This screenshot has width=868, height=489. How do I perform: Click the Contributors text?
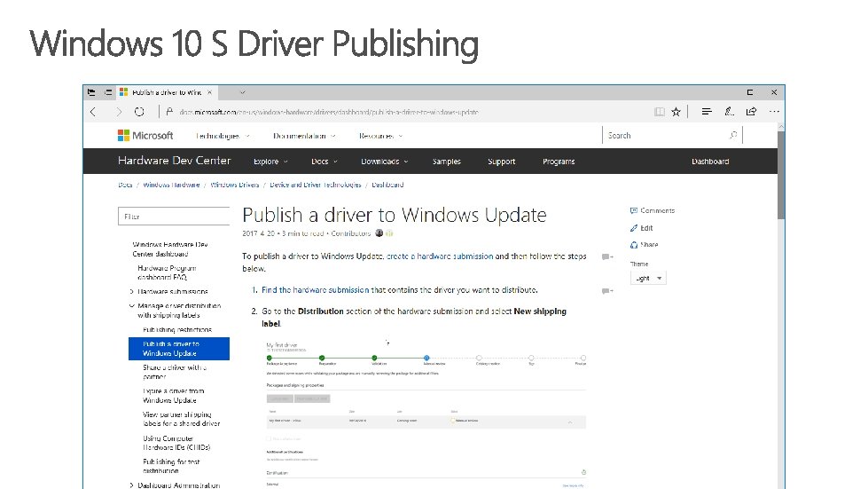click(350, 233)
